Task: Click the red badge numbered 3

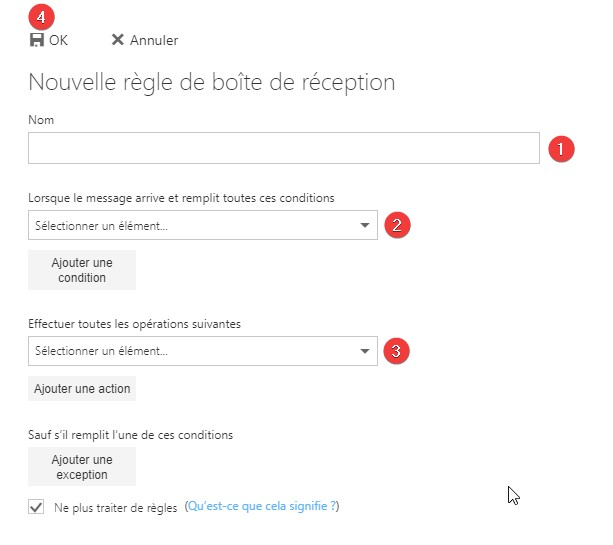Action: point(396,350)
